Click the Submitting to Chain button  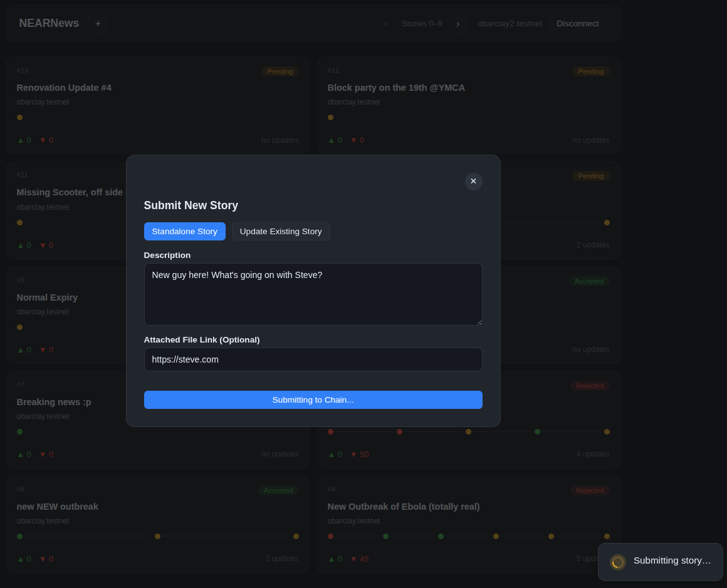(x=313, y=400)
